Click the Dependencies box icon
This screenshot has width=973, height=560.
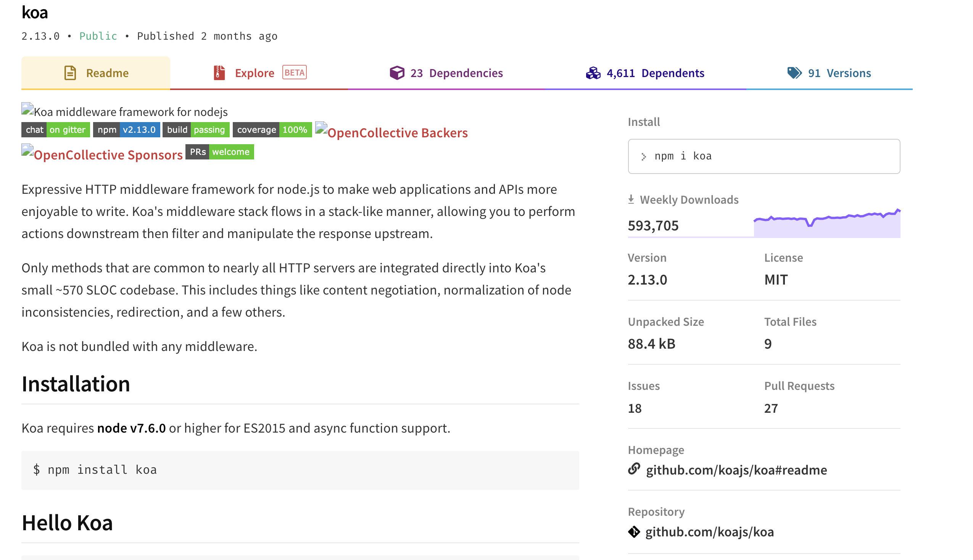point(397,73)
